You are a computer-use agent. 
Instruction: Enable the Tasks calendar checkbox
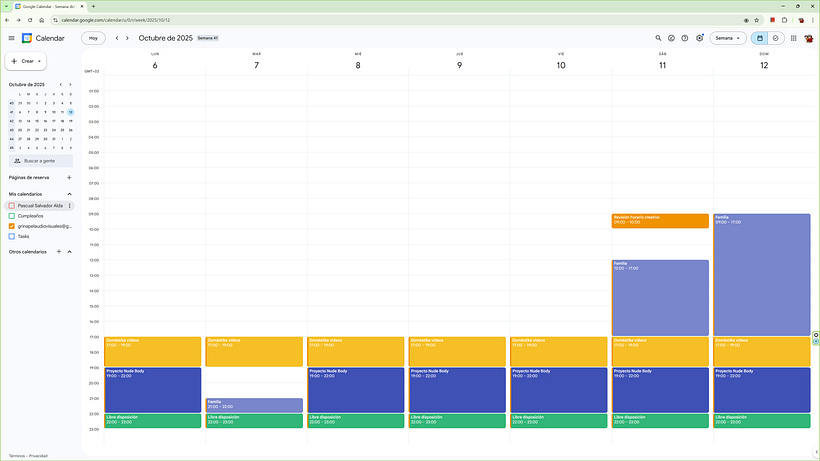(x=12, y=237)
